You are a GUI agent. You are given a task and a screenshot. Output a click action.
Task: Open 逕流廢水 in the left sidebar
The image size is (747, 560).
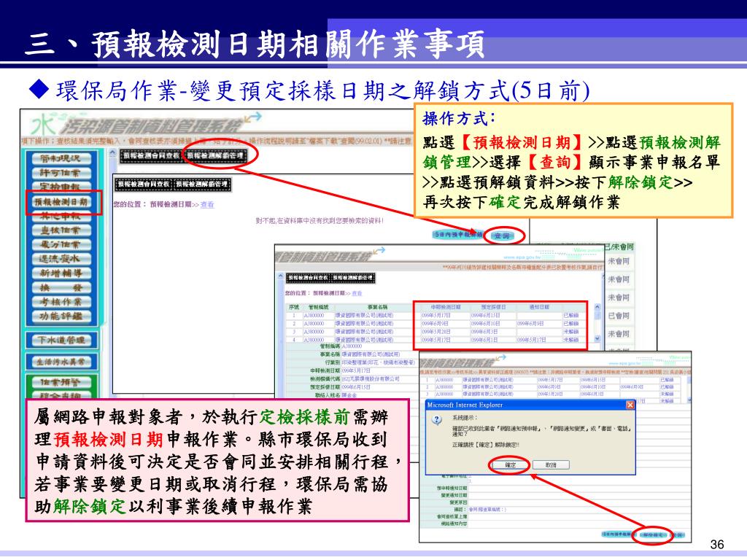point(61,259)
